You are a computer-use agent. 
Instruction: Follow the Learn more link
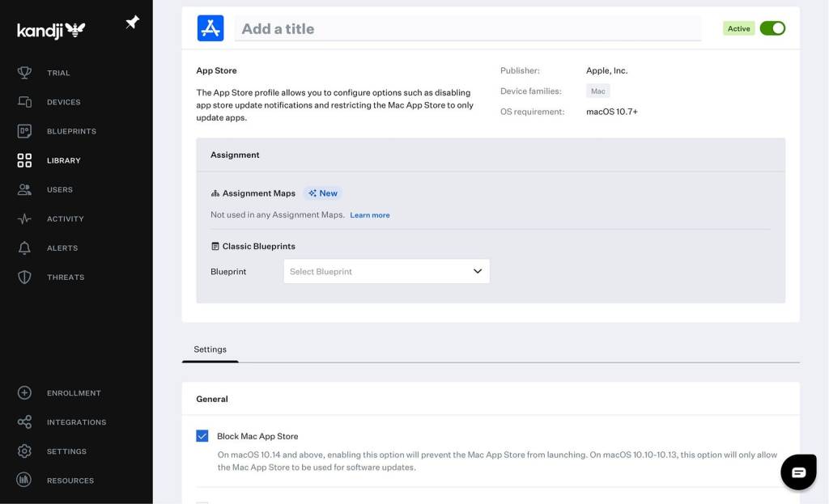click(x=370, y=215)
